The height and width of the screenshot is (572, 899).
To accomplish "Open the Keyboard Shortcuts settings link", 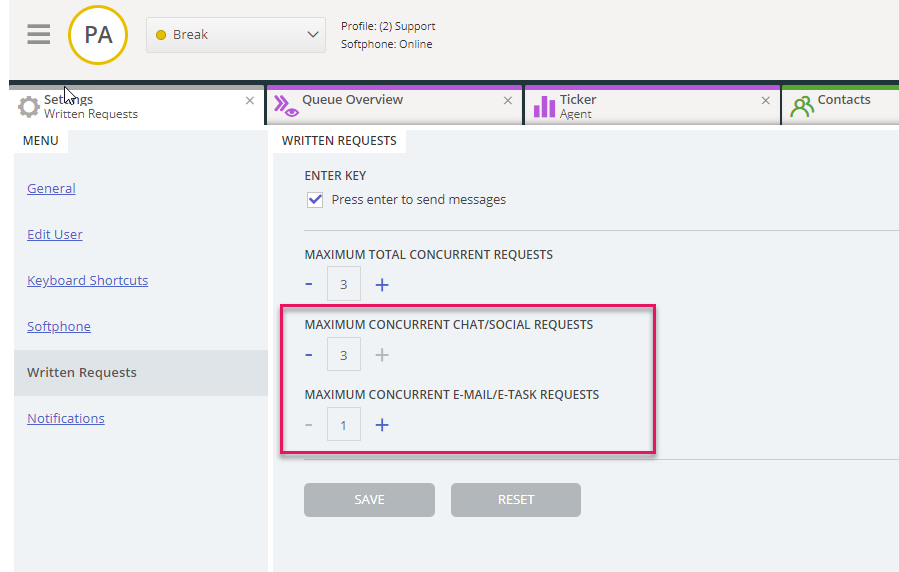I will (x=87, y=281).
